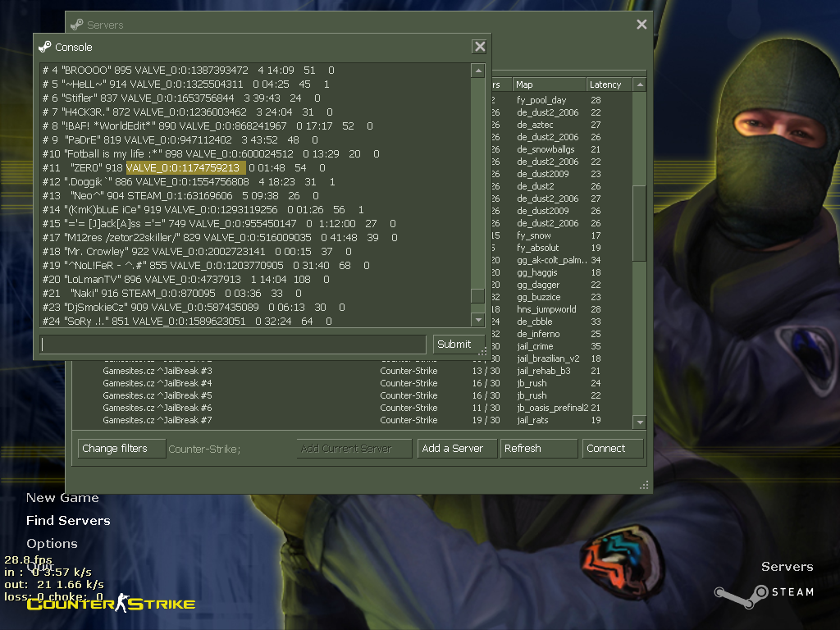Screen dimensions: 840x630
Task: Click the de_cbble map entry
Action: [534, 322]
